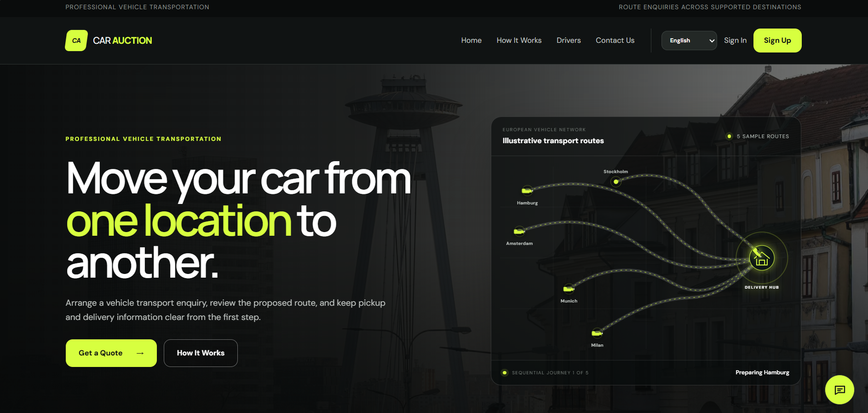Click the Stockholm route dot on map
868x413 pixels.
(x=616, y=182)
